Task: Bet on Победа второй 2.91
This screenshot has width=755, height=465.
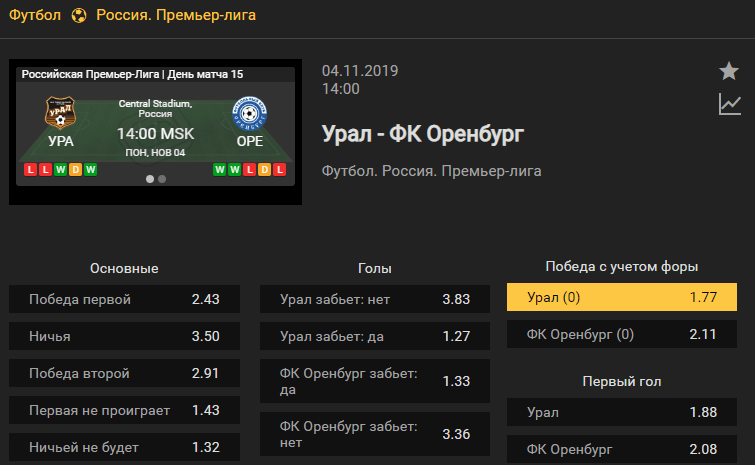Action: tap(124, 373)
